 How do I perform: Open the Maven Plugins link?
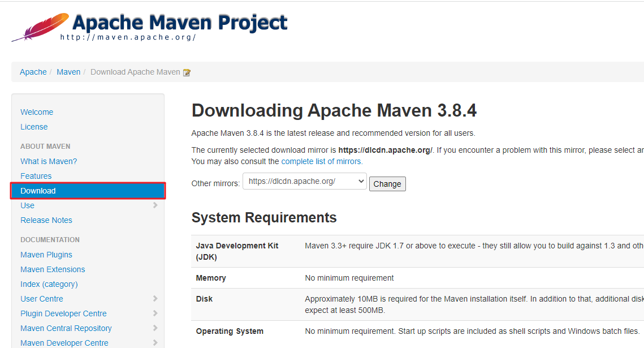[x=46, y=255]
